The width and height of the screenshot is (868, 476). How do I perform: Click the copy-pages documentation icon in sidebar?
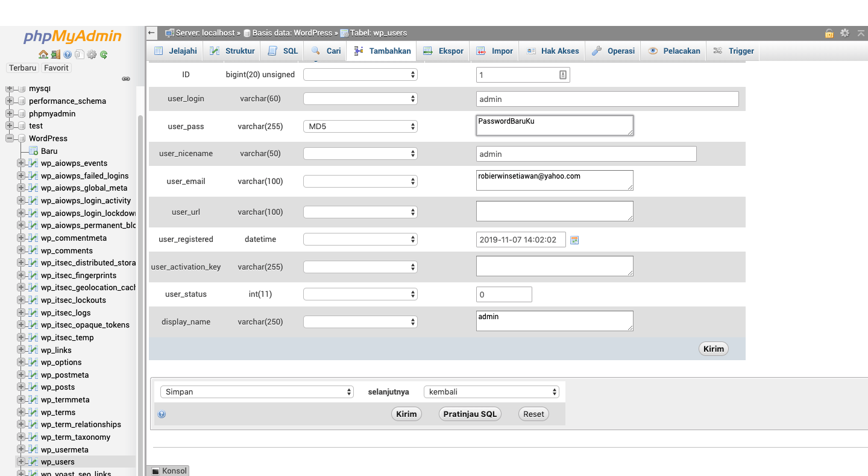point(79,55)
